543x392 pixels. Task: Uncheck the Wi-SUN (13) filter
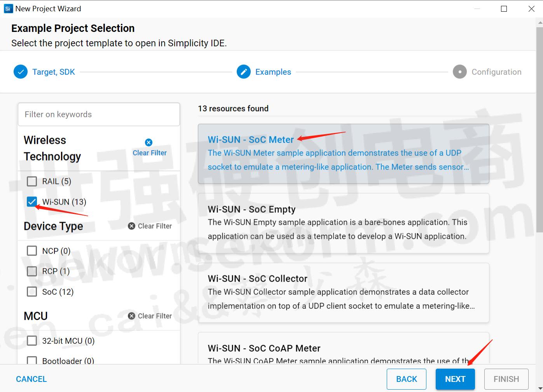pos(32,202)
